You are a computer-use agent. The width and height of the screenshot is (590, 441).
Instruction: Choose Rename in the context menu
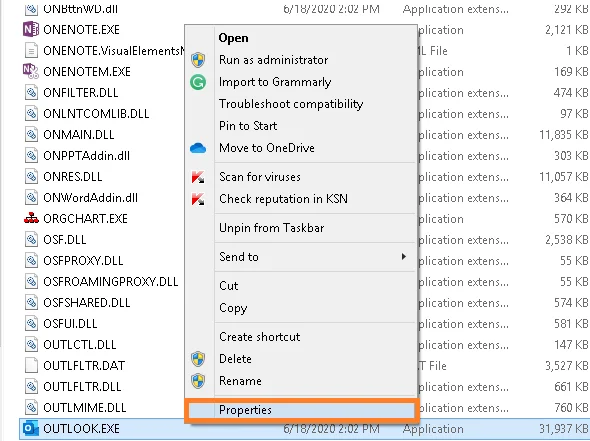tap(300, 381)
